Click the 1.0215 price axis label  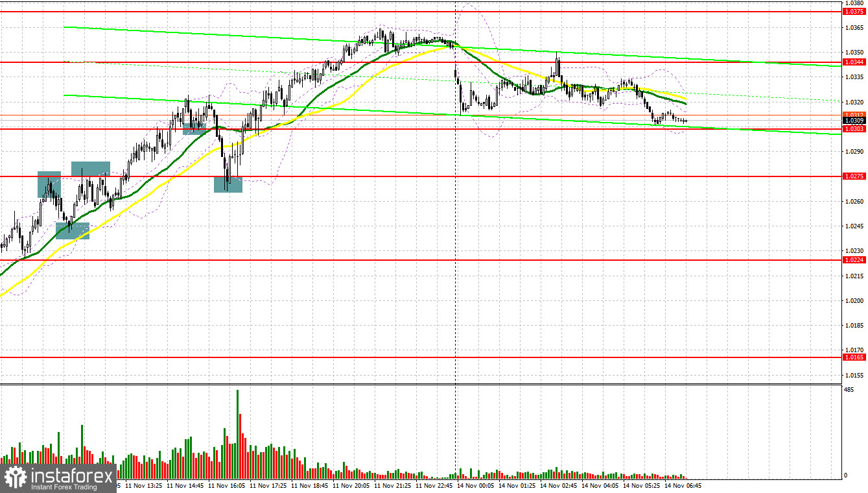(x=853, y=276)
